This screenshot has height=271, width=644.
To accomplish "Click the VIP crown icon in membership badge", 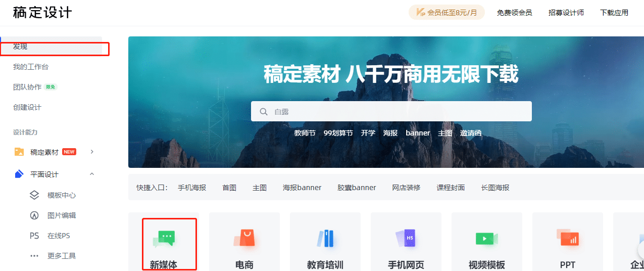I will coord(420,13).
